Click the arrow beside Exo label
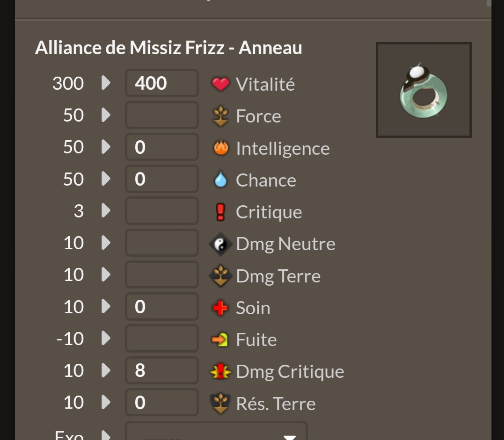The width and height of the screenshot is (504, 440). click(106, 434)
